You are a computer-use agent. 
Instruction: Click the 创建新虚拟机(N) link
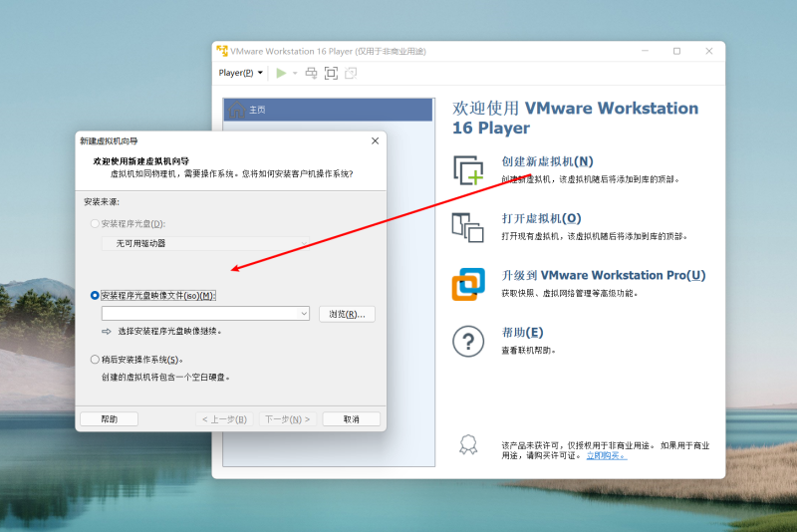point(547,161)
